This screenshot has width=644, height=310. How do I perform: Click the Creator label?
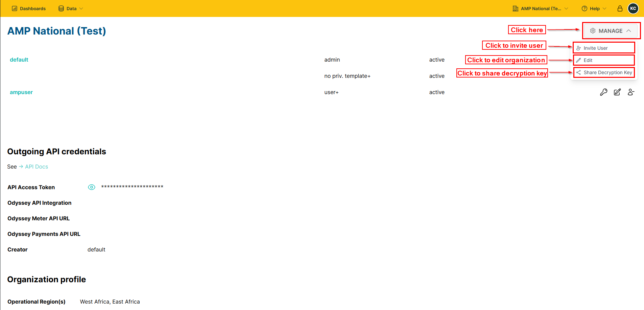pyautogui.click(x=18, y=249)
